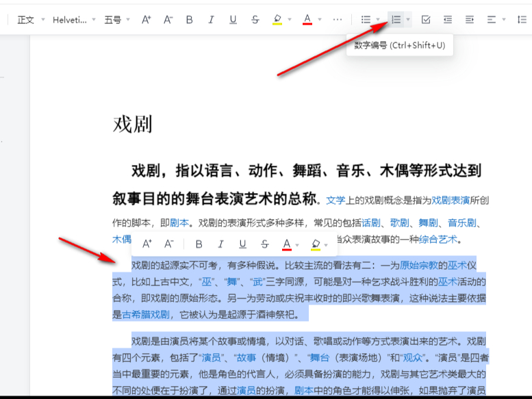
Task: Apply highlight color in top toolbar
Action: pos(277,19)
